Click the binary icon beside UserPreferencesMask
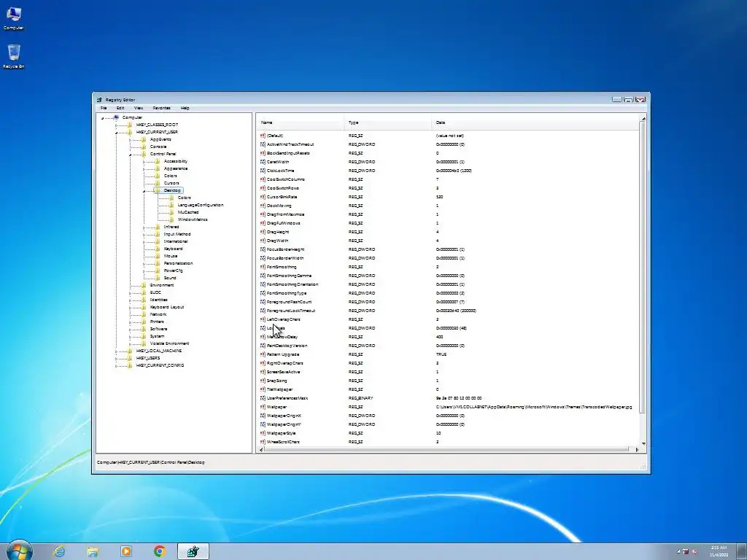Viewport: 747px width, 560px height. pos(263,398)
